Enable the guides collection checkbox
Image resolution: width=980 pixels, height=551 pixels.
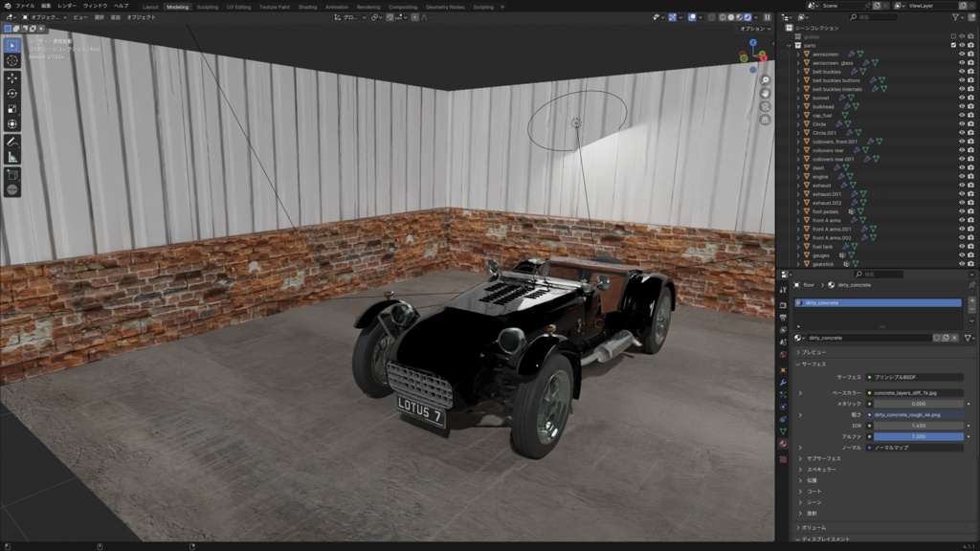pos(953,37)
